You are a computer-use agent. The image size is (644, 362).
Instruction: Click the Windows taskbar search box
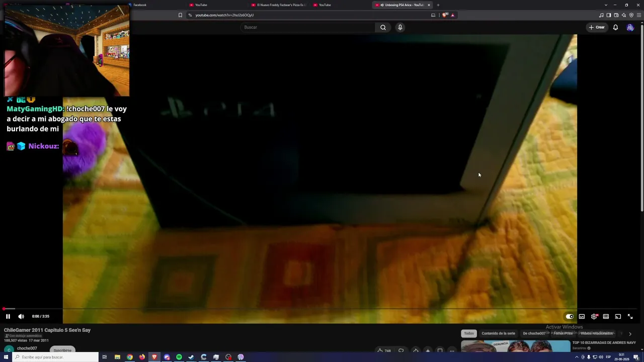point(55,357)
